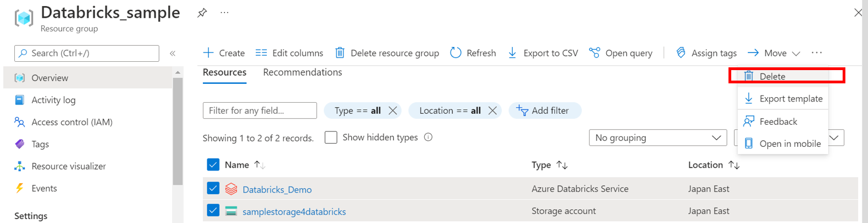Image resolution: width=868 pixels, height=223 pixels.
Task: Sort by the Type column arrows
Action: (562, 165)
